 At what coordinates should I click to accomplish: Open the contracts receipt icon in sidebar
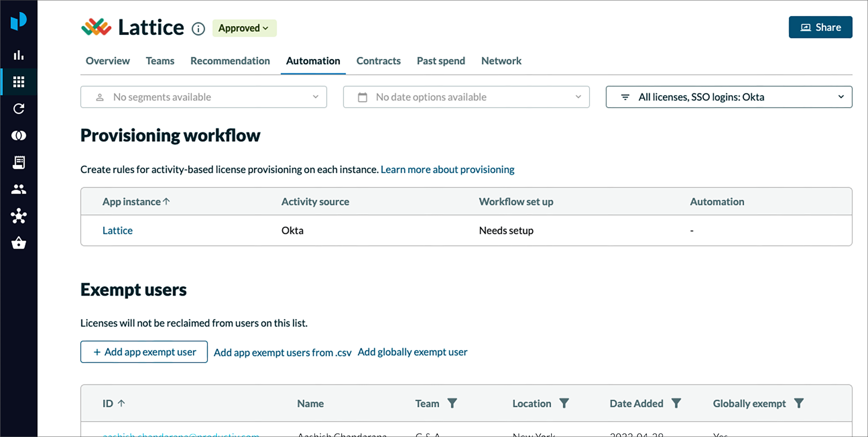(18, 162)
